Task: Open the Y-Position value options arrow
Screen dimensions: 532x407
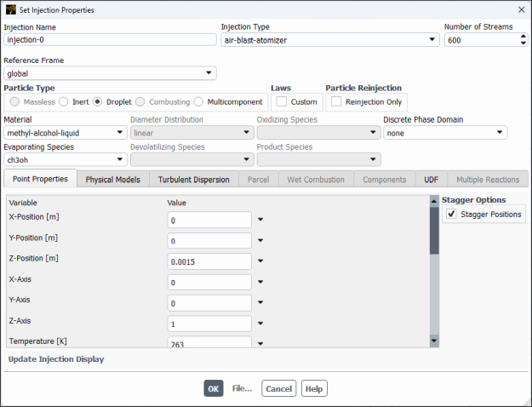Action: pyautogui.click(x=260, y=241)
